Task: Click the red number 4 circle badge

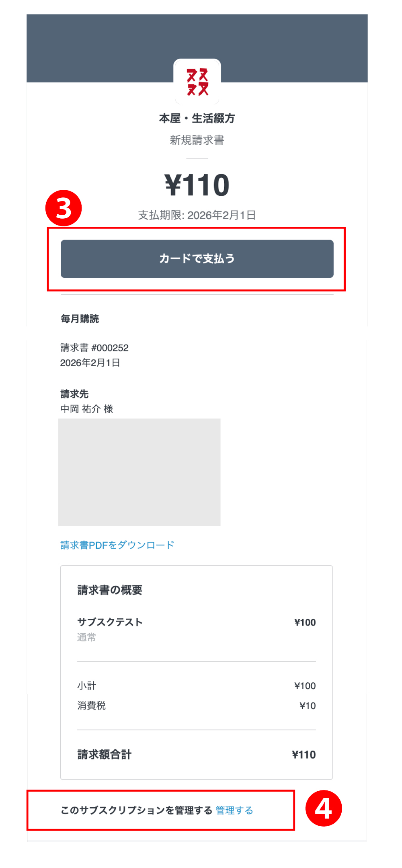Action: click(x=324, y=808)
